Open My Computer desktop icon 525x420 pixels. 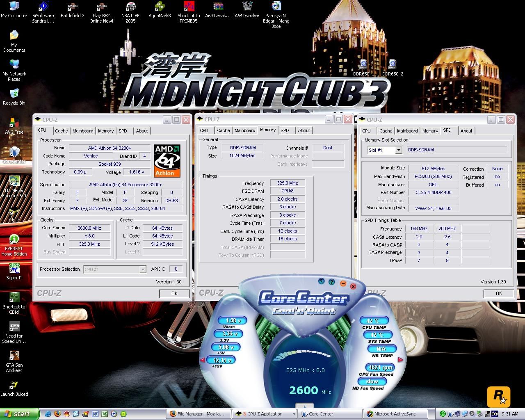(x=14, y=10)
